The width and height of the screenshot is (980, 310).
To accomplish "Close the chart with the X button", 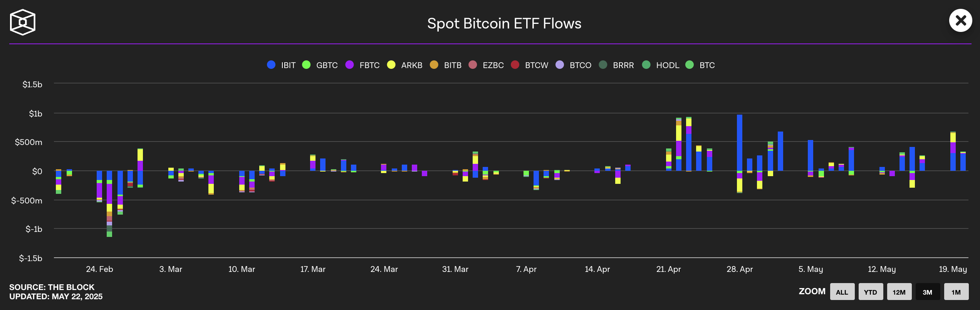I will pyautogui.click(x=960, y=20).
